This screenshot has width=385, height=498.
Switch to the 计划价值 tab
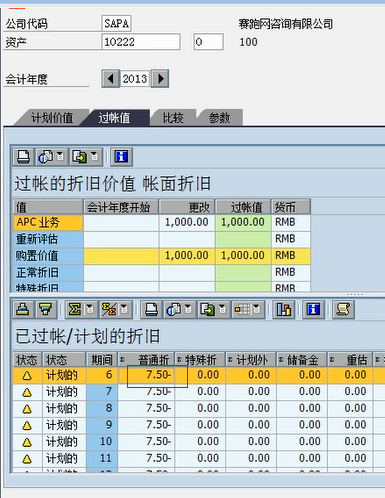52,118
